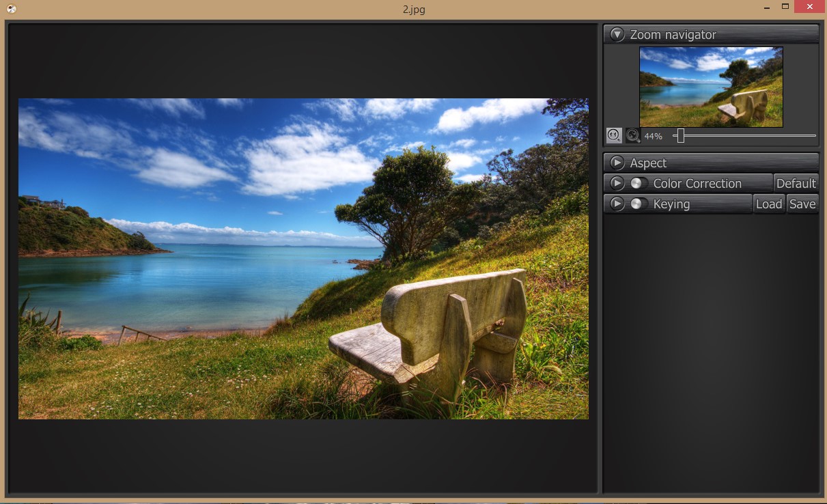This screenshot has width=827, height=504.
Task: Click the 1:1 actual-size zoom icon
Action: (x=614, y=135)
